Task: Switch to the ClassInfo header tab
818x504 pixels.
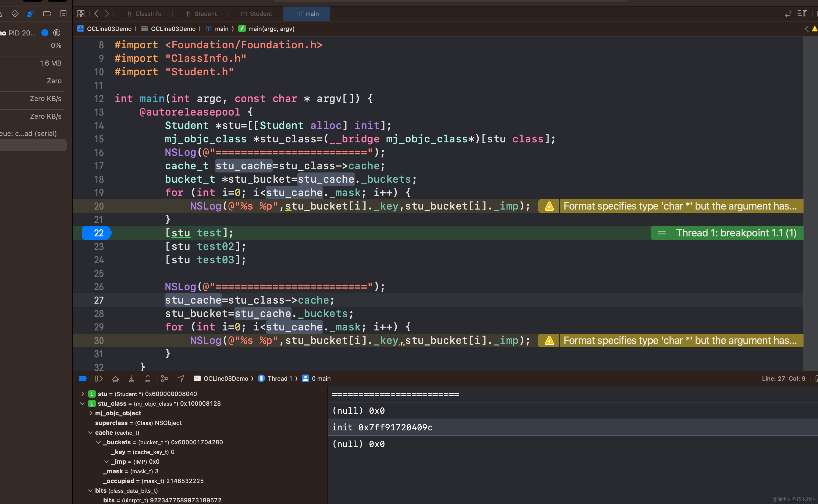Action: [x=144, y=14]
